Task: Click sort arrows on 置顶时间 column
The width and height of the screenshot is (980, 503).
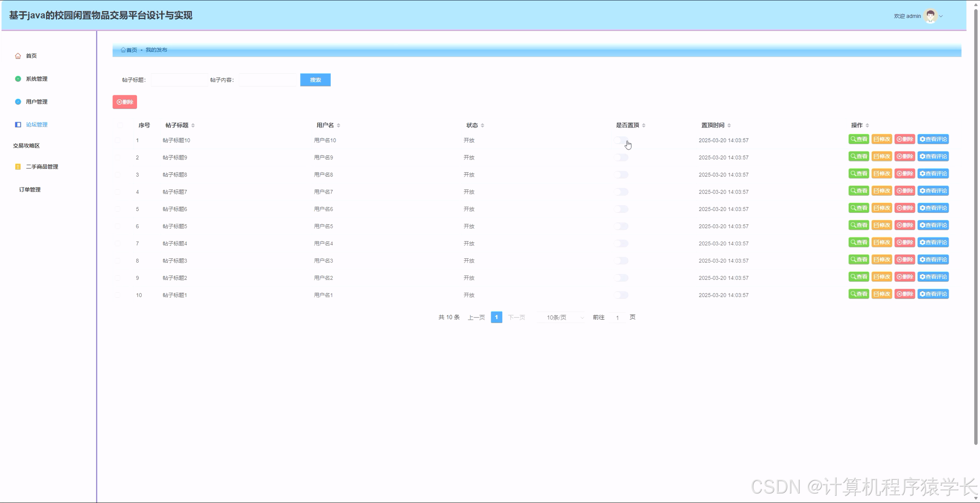Action: pos(729,125)
